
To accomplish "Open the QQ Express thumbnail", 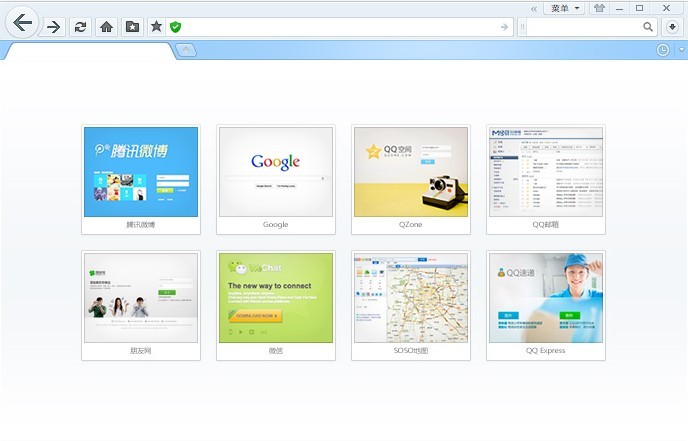I will pyautogui.click(x=546, y=298).
